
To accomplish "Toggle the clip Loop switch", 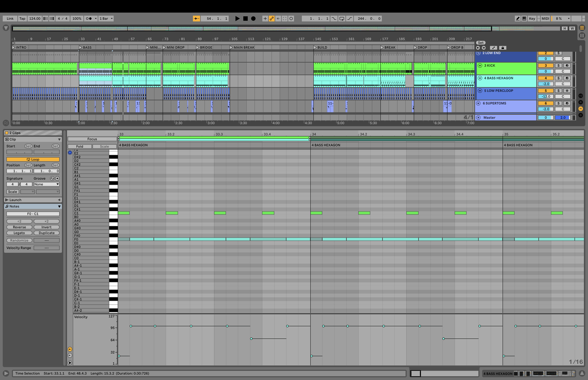I will [33, 159].
